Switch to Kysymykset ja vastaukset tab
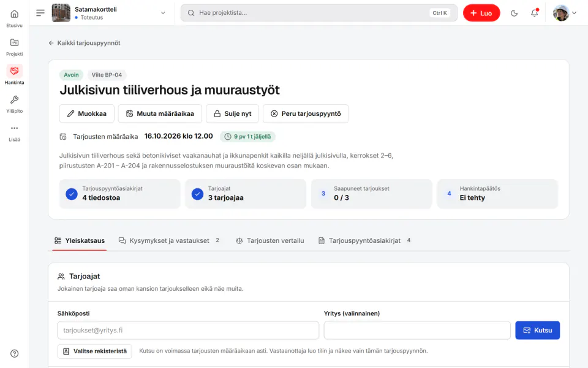The width and height of the screenshot is (588, 368). (x=169, y=240)
